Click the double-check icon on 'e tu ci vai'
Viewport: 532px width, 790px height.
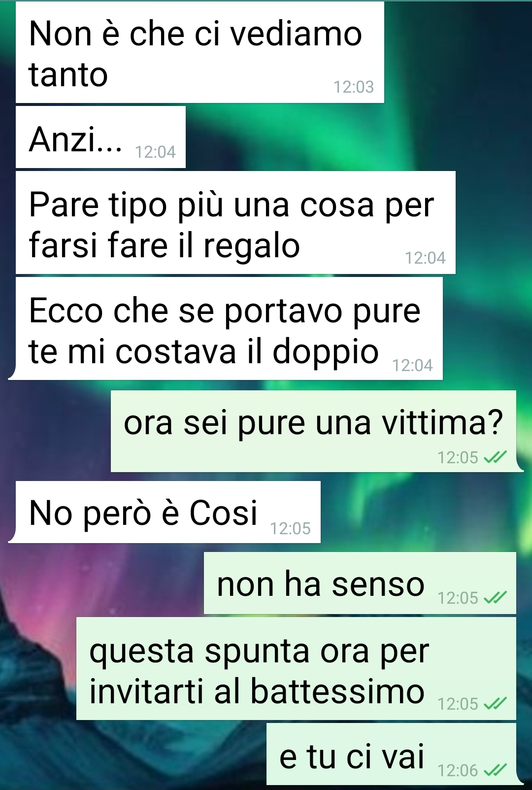coord(495,770)
